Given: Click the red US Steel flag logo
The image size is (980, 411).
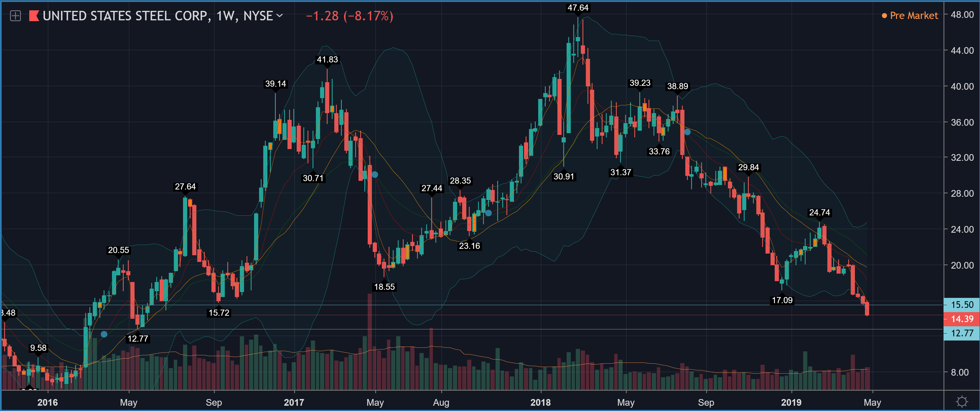Looking at the screenshot, I should (34, 16).
